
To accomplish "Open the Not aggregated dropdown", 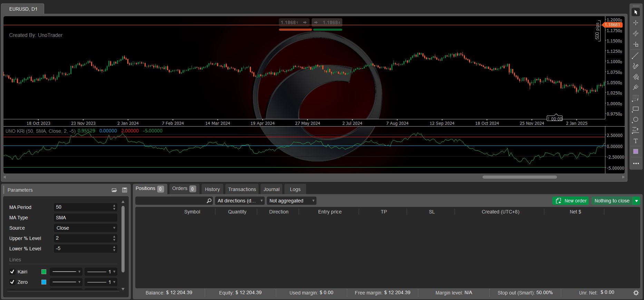I will (292, 201).
